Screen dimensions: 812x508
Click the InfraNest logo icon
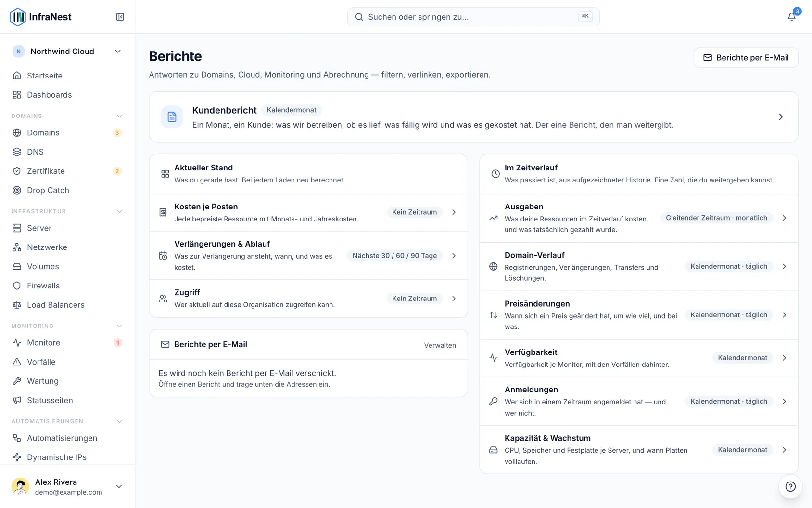pyautogui.click(x=18, y=17)
